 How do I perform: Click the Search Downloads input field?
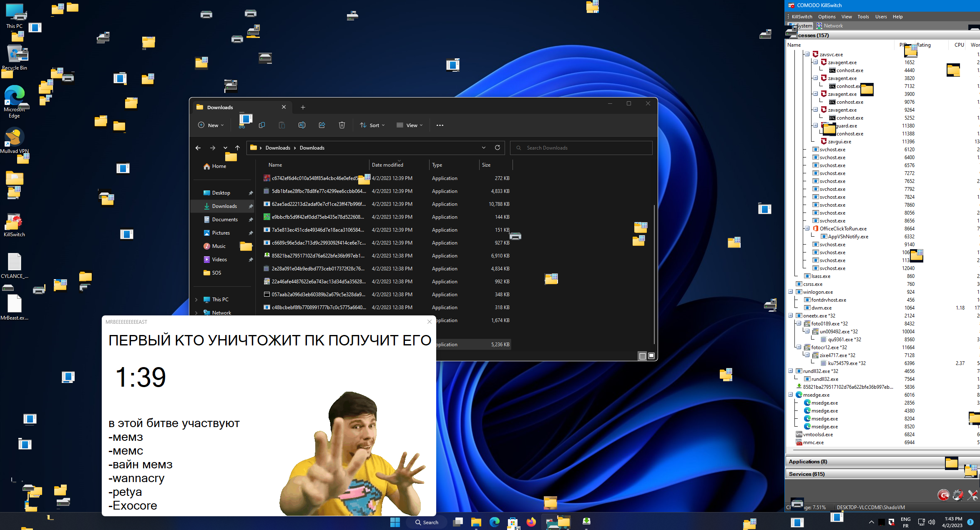tap(581, 148)
